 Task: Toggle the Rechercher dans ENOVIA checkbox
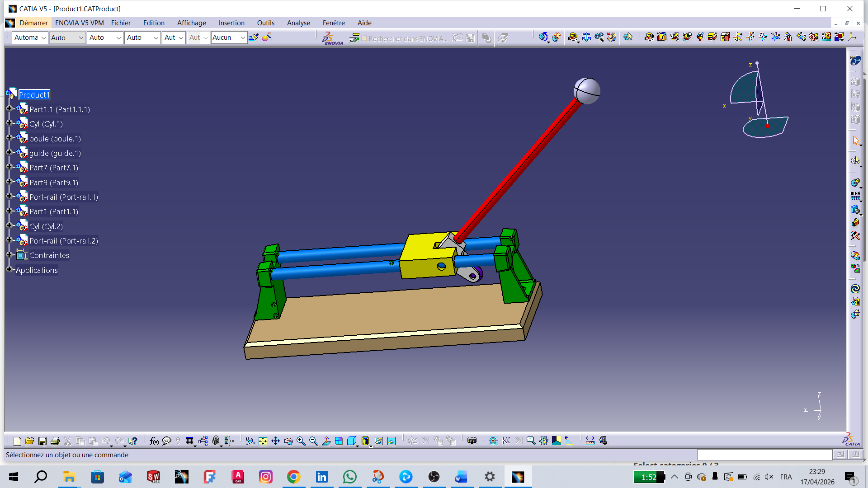point(364,39)
